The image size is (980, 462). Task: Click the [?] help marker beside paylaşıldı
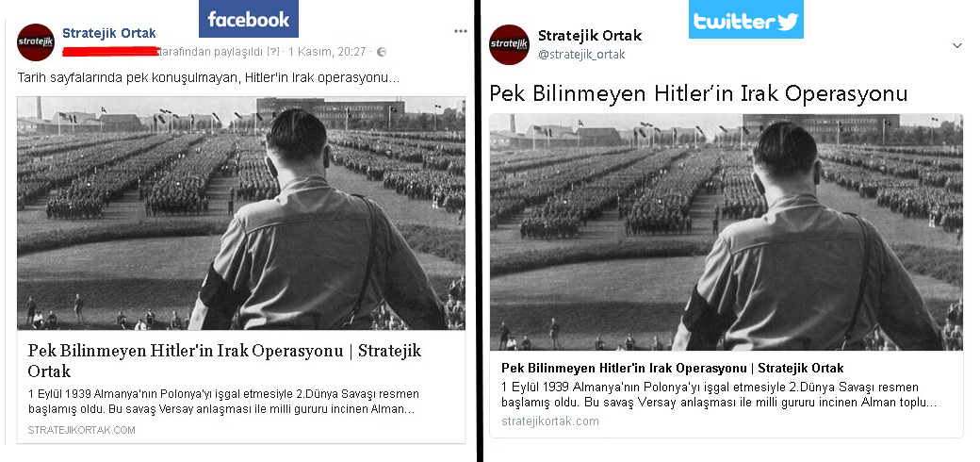click(273, 52)
